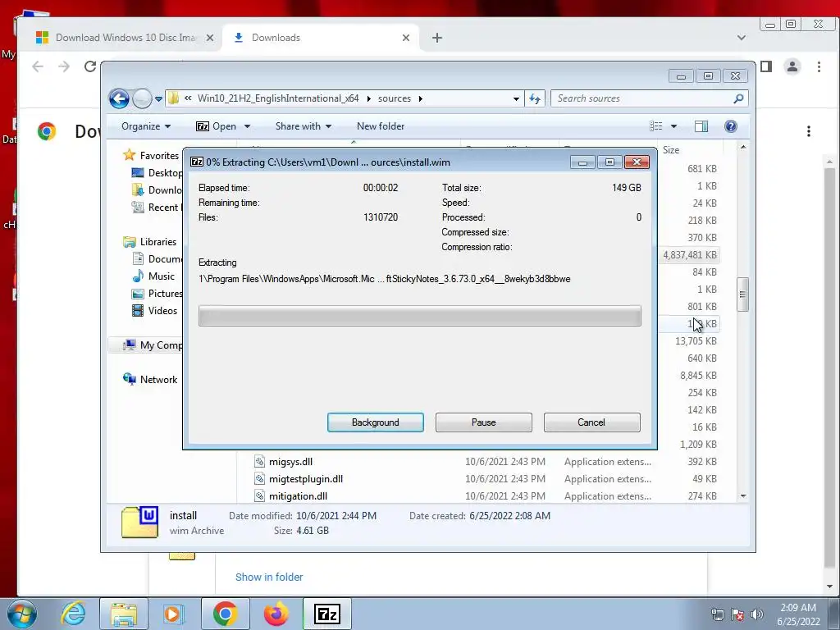Screen dimensions: 840x630
Task: Open Windows Explorer from the taskbar
Action: pos(124,614)
